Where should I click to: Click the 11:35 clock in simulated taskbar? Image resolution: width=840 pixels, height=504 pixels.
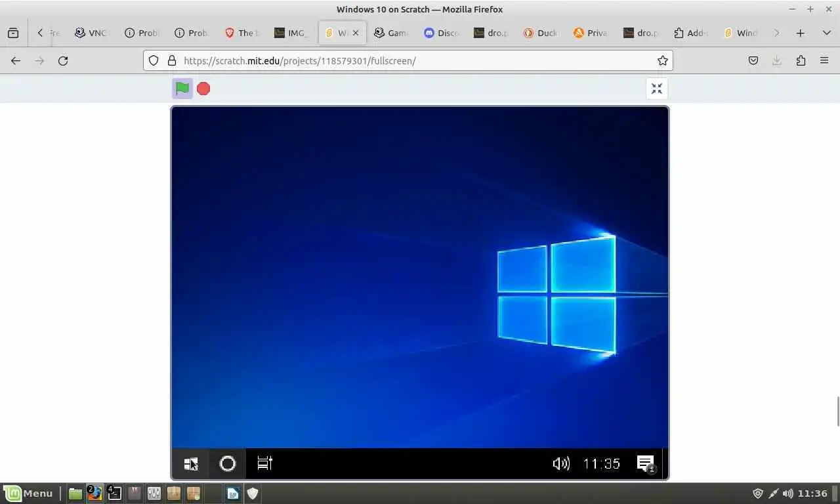point(602,464)
